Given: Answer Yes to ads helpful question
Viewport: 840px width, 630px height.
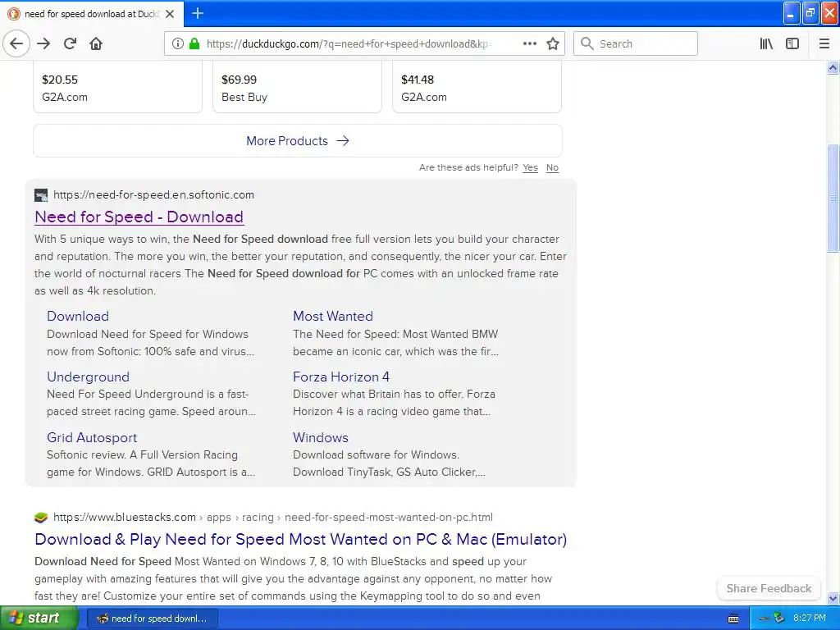Looking at the screenshot, I should pyautogui.click(x=531, y=167).
